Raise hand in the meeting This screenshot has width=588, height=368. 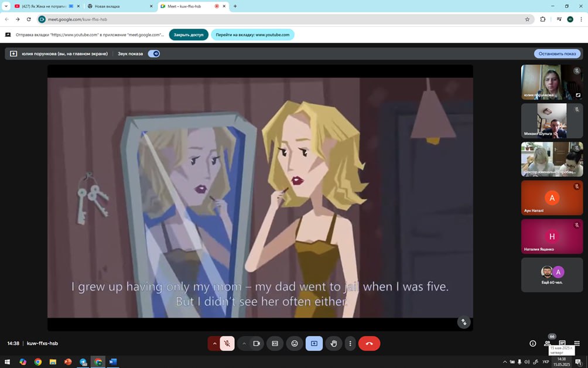pos(333,343)
